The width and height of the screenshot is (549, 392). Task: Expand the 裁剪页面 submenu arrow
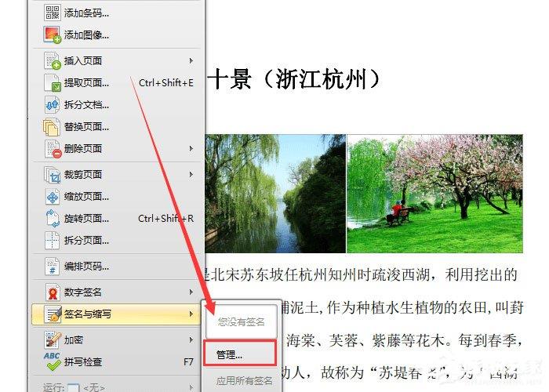(191, 174)
